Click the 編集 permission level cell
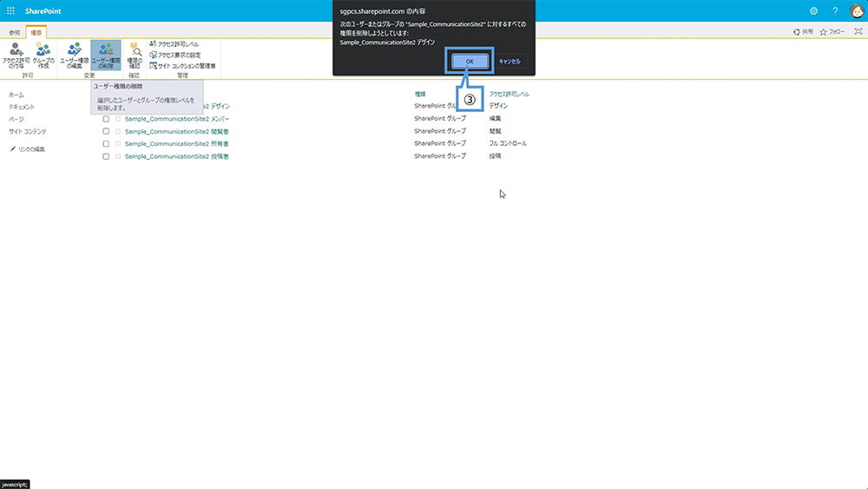 point(495,118)
